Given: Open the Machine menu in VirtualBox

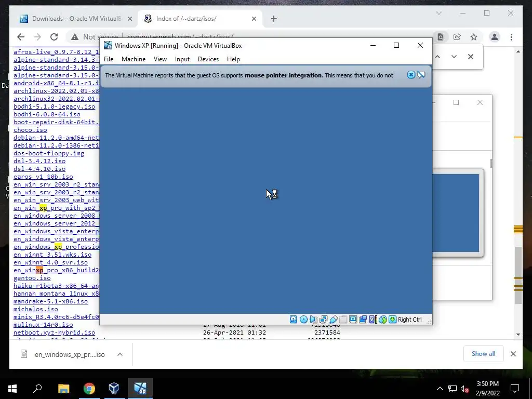Looking at the screenshot, I should click(134, 59).
